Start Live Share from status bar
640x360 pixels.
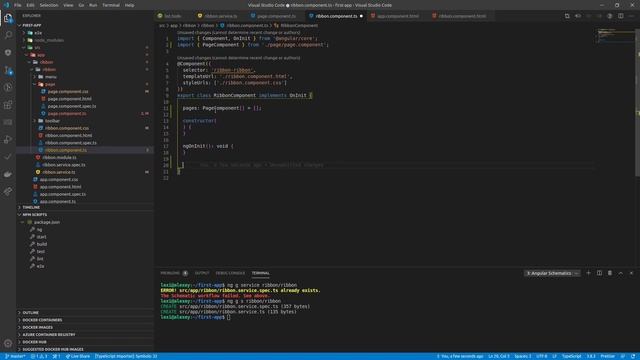[x=78, y=356]
